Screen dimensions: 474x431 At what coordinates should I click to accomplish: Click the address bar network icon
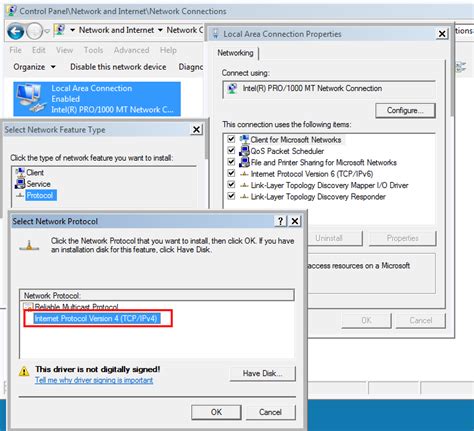tap(59, 30)
